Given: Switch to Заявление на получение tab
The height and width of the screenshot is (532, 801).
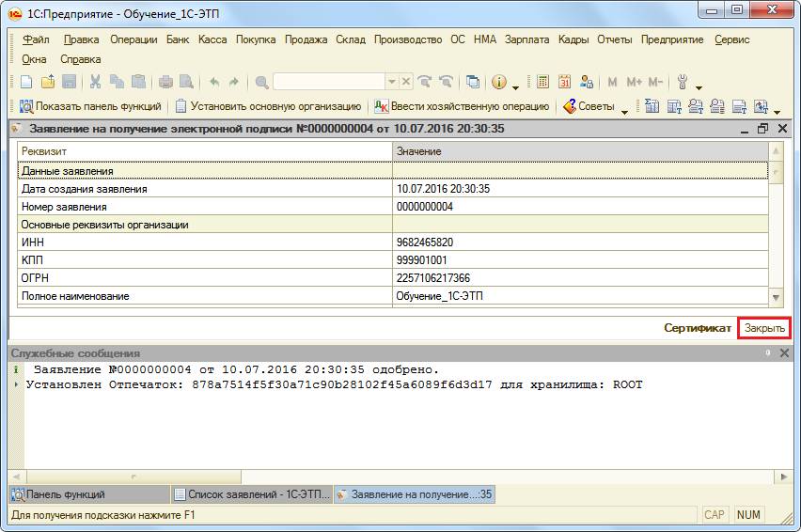Looking at the screenshot, I should click(x=415, y=494).
